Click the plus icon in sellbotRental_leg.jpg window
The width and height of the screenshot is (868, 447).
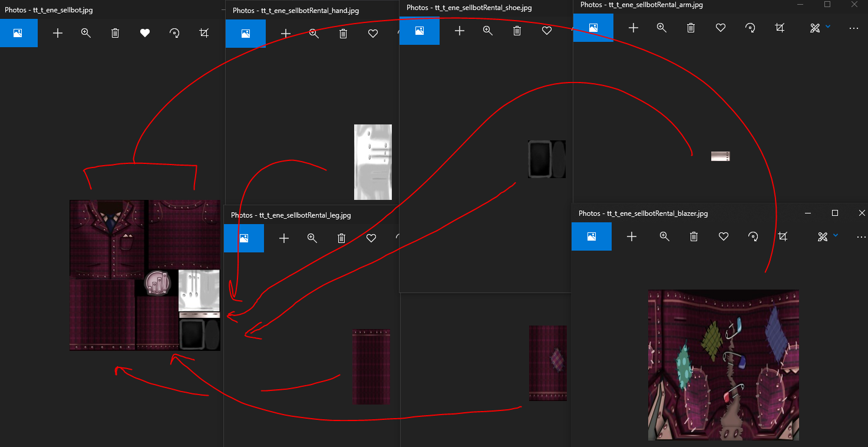(284, 238)
